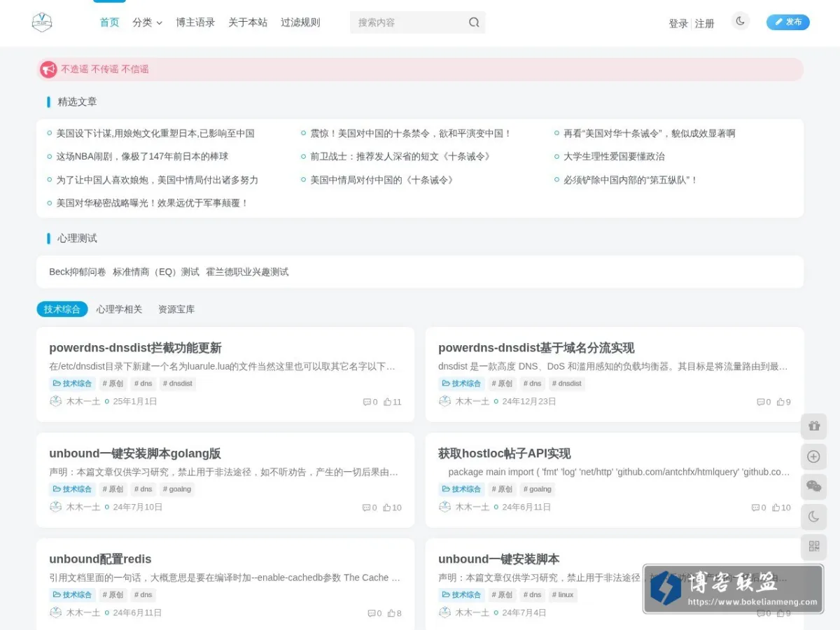Viewport: 840px width, 630px height.
Task: Click like icon on powerdns-dnsdist基于域名分流实现 card
Action: click(x=780, y=402)
